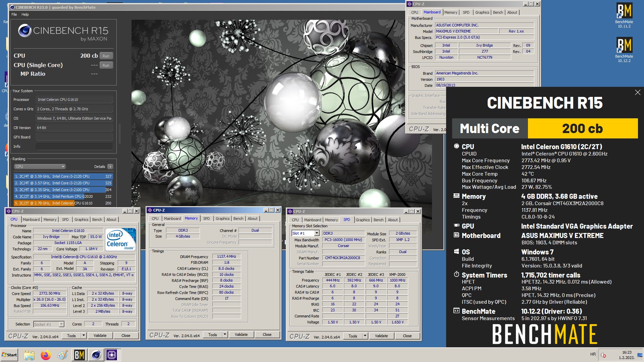Image resolution: width=644 pixels, height=362 pixels.
Task: Click the Cinebench panel splitter handle
Action: pyautogui.click(x=119, y=134)
